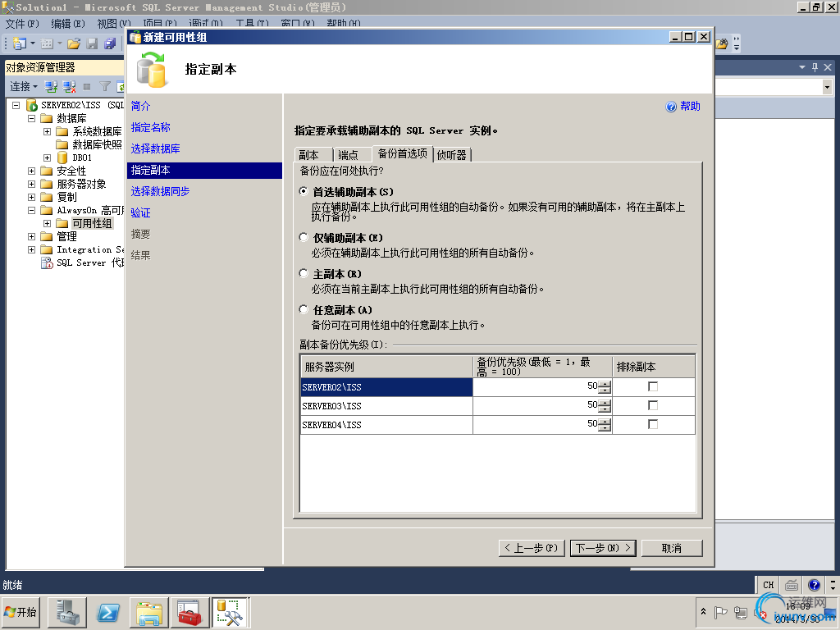Increase SERVER02\ISS backup priority using the spinner
The image size is (840, 630).
click(x=605, y=383)
